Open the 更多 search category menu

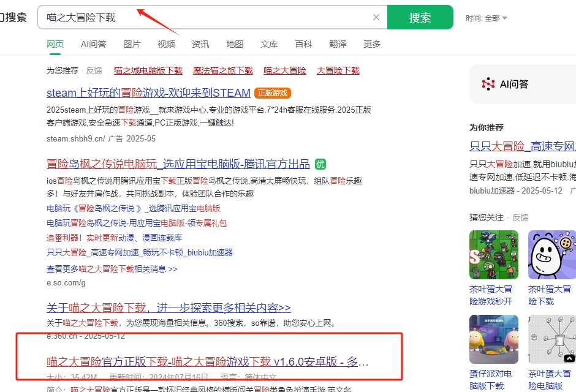tap(372, 44)
